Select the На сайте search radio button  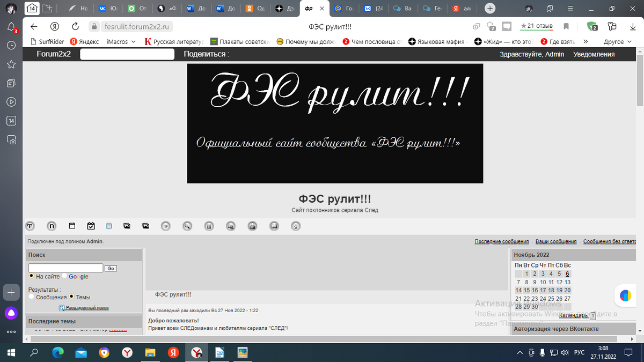pos(31,276)
